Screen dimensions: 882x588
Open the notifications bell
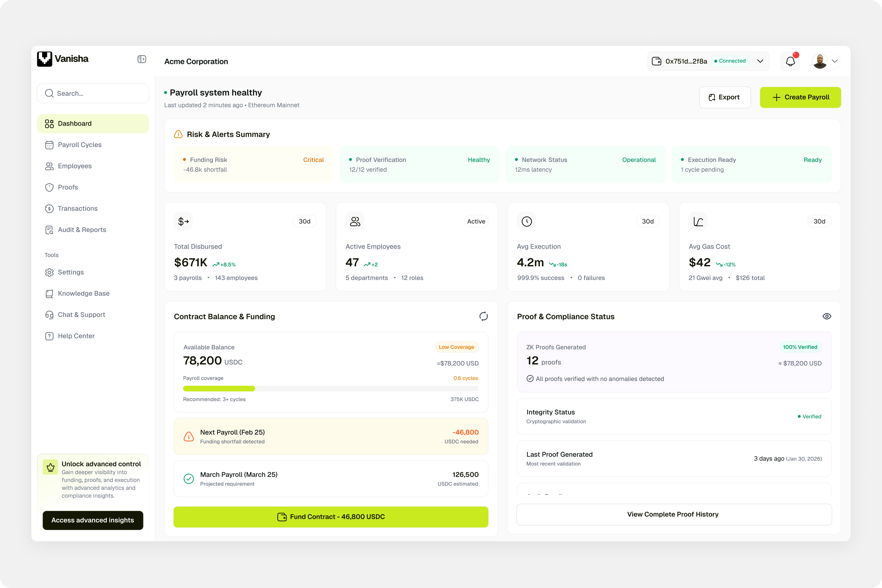point(790,61)
